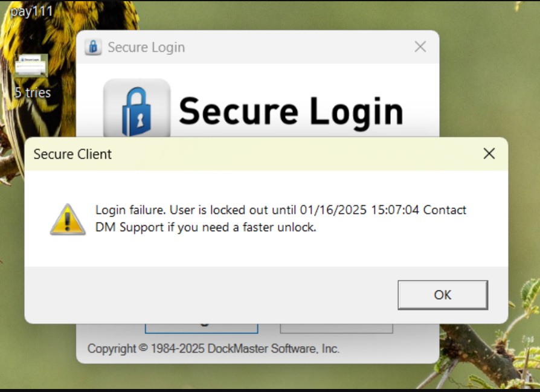
Task: Dismiss the login failure message with OK
Action: coord(443,295)
